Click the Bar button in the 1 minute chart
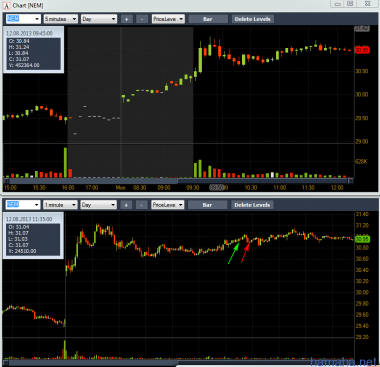Screen dimensions: 380x367 (207, 205)
